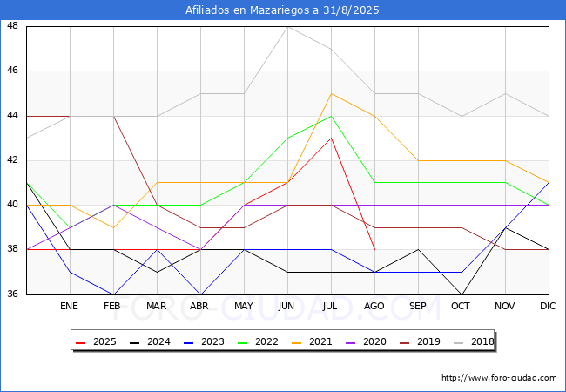Click the 2021 peak point at JUL
The height and width of the screenshot is (392, 566).
[331, 93]
